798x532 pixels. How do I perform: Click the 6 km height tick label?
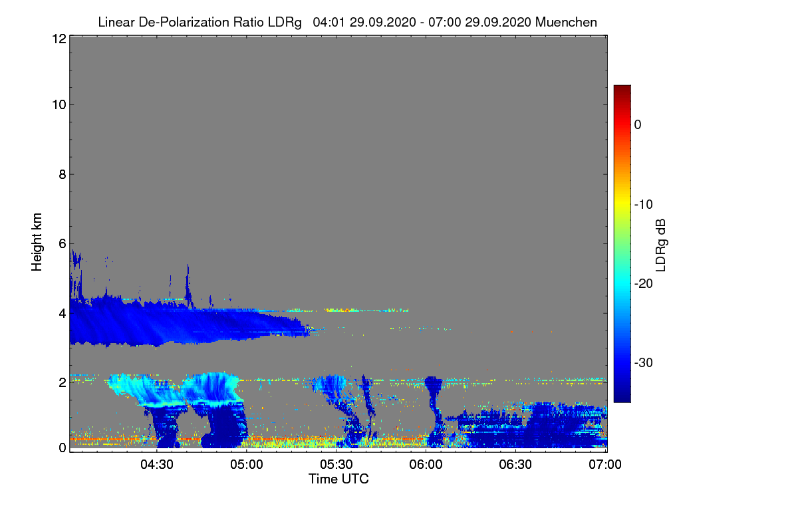(62, 243)
